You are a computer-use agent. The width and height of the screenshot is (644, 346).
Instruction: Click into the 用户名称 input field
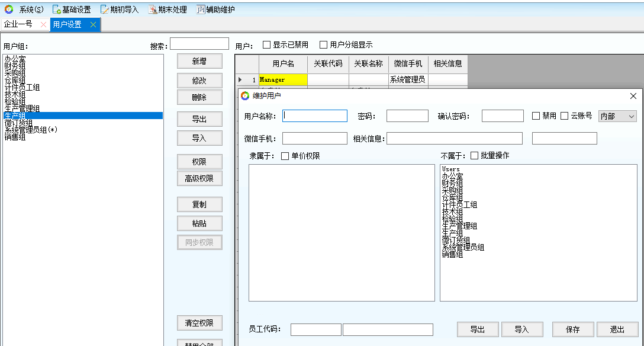315,116
